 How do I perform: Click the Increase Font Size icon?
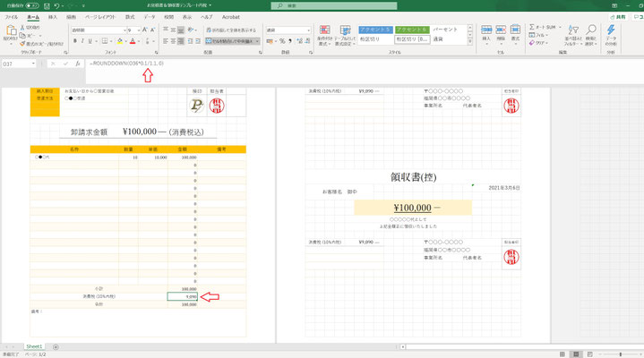point(144,30)
